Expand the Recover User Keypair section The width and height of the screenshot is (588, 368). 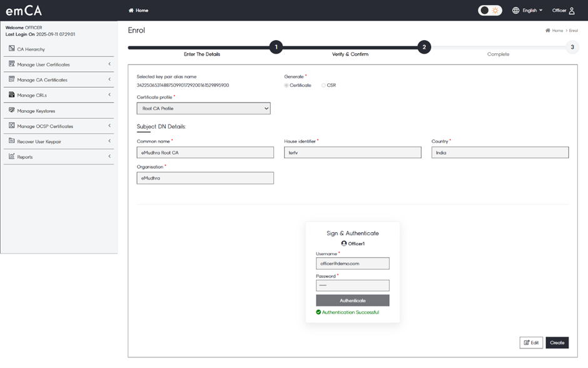click(x=109, y=141)
